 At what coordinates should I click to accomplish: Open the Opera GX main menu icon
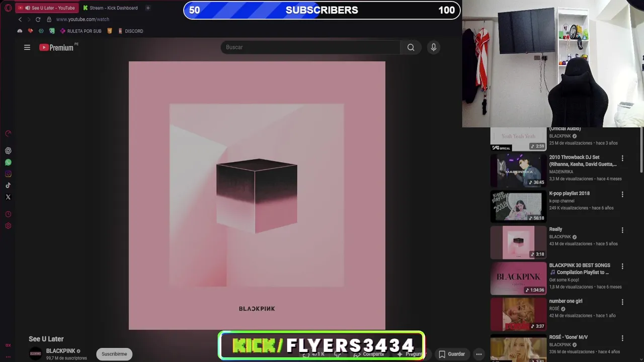point(8,8)
